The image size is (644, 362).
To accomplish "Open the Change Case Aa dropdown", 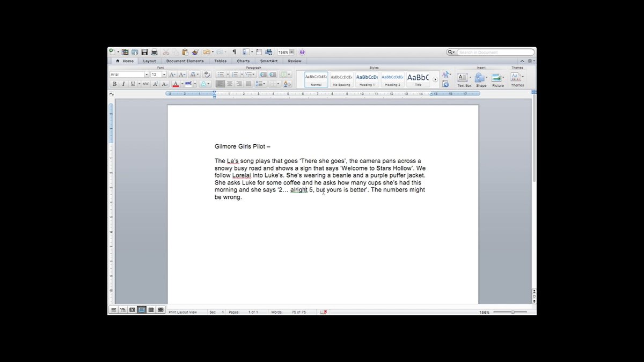I will 194,75.
